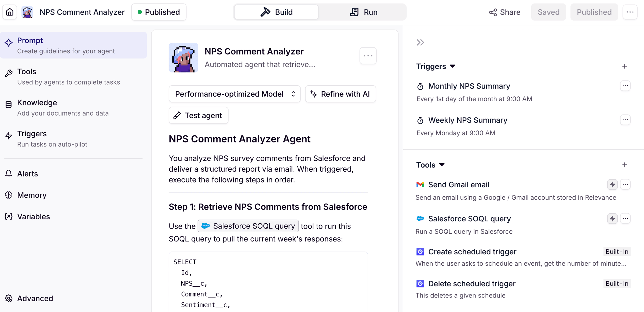Screen dimensions: 644x312
Task: Collapse the Triggers section in right panel
Action: point(453,66)
